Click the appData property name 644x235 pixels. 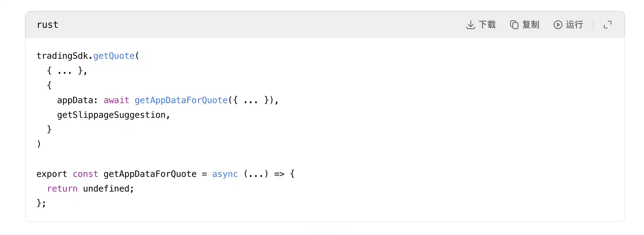[75, 100]
